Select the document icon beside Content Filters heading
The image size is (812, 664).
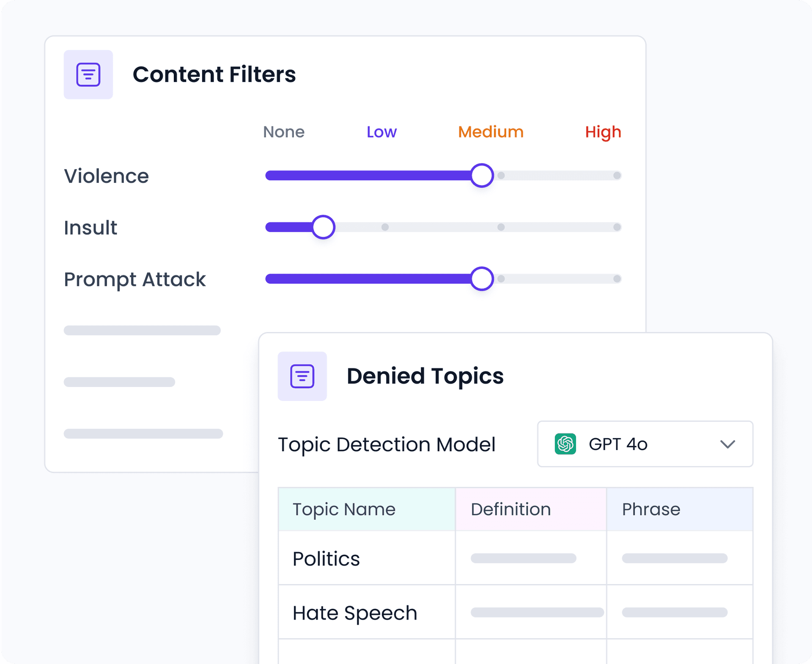(x=88, y=74)
